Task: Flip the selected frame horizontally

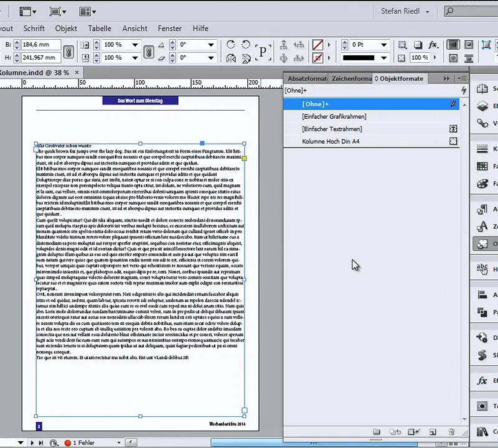Action: point(230,57)
